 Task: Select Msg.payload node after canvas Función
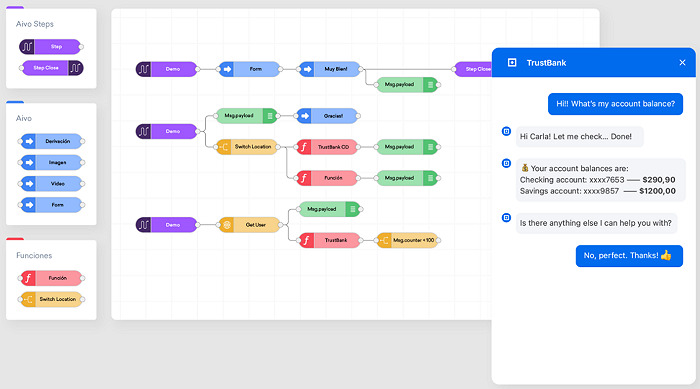407,178
